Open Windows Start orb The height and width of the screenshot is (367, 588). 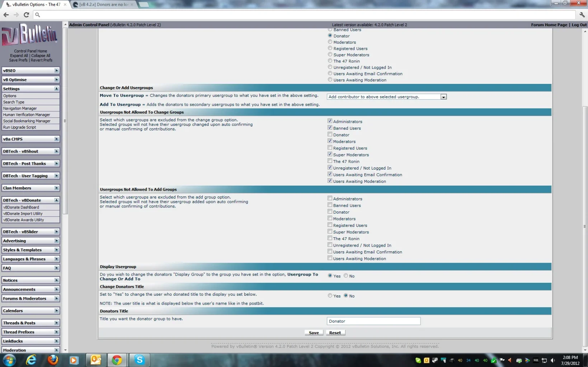coord(10,360)
